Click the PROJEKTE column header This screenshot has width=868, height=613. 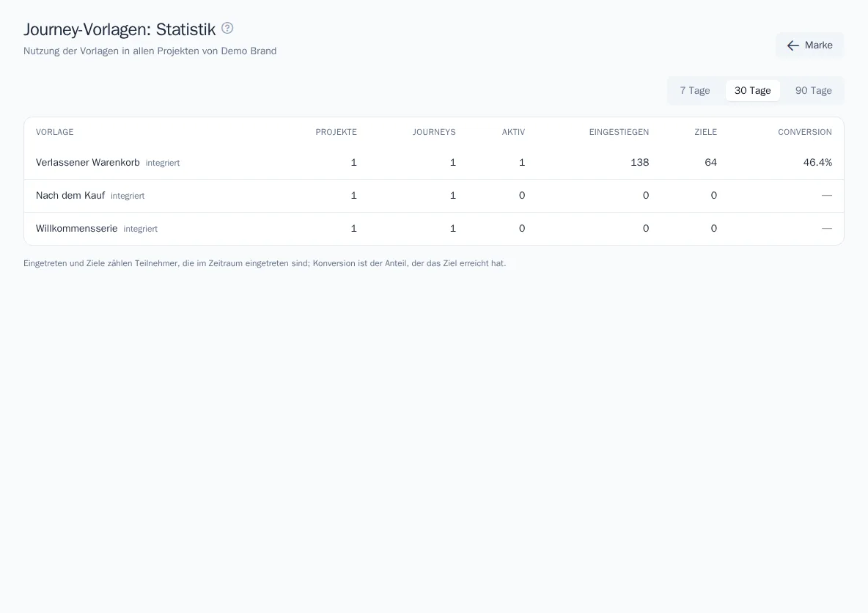(336, 132)
